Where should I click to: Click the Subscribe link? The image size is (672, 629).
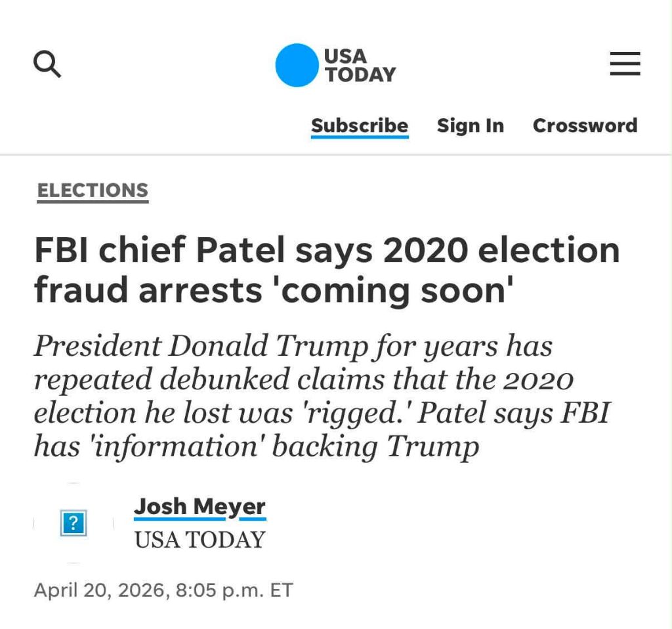pyautogui.click(x=360, y=125)
